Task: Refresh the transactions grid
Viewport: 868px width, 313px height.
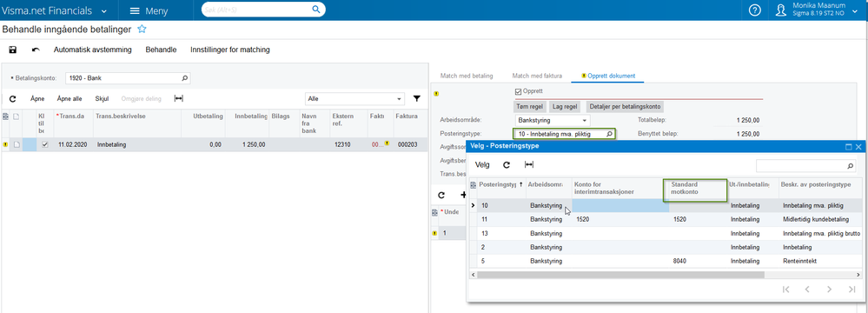Action: (x=12, y=98)
